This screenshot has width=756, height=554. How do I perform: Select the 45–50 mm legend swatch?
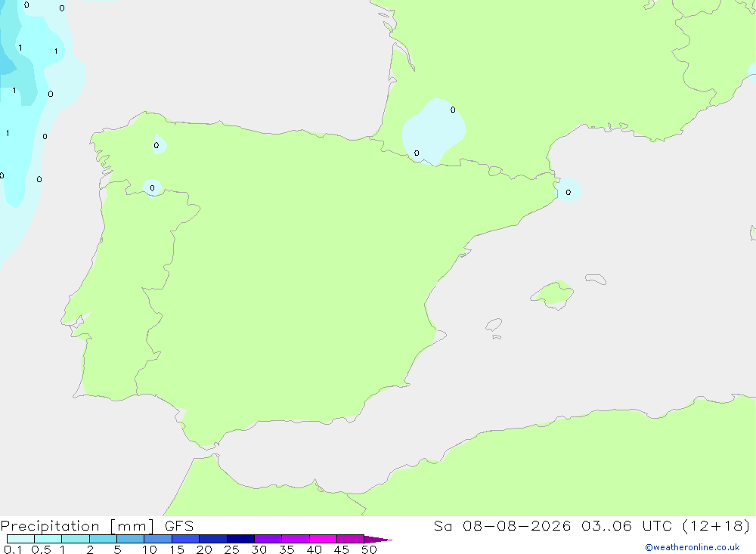tap(350, 539)
